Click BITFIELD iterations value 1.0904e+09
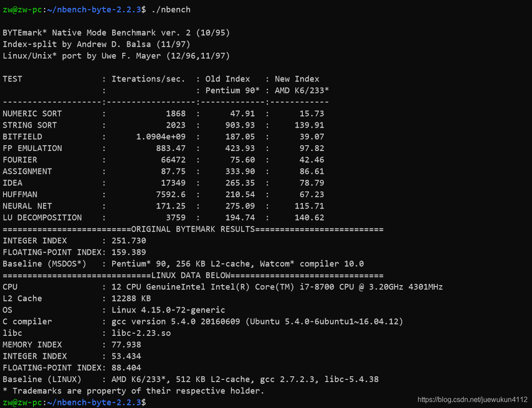Image resolution: width=532 pixels, height=408 pixels. click(x=161, y=137)
